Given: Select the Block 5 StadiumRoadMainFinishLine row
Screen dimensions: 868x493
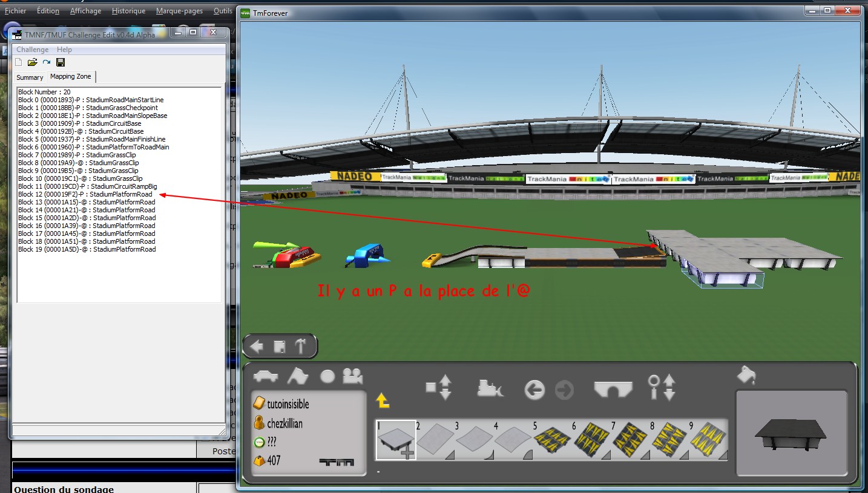Looking at the screenshot, I should click(91, 139).
